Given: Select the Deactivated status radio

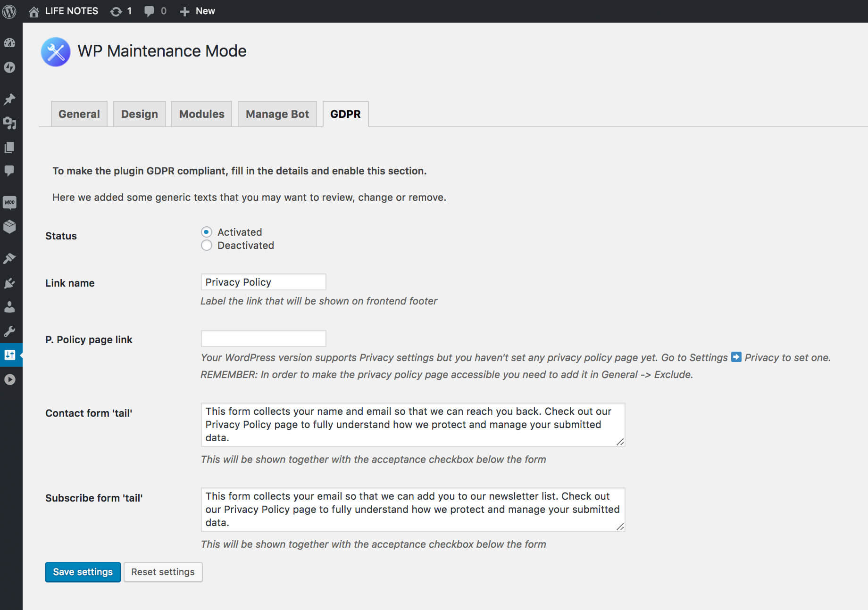Looking at the screenshot, I should pyautogui.click(x=206, y=245).
